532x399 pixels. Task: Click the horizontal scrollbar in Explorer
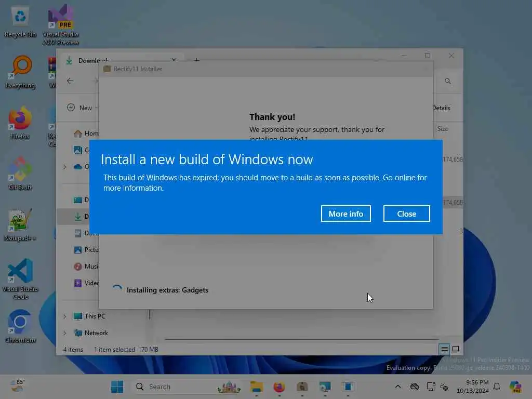[302, 339]
